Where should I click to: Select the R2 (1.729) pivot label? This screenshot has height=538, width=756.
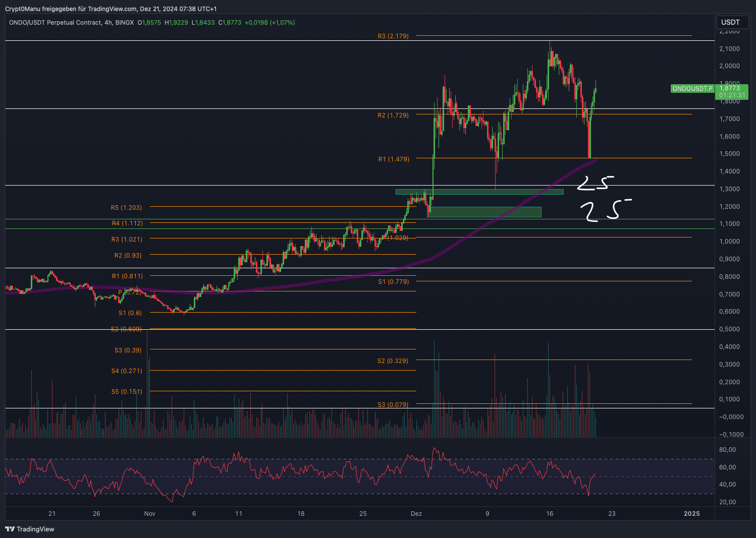click(x=393, y=115)
